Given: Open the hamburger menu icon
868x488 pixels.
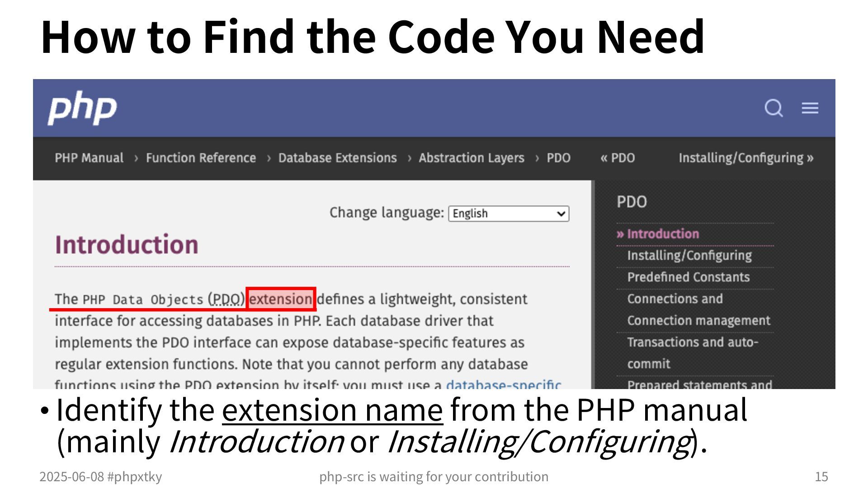Looking at the screenshot, I should pos(810,108).
